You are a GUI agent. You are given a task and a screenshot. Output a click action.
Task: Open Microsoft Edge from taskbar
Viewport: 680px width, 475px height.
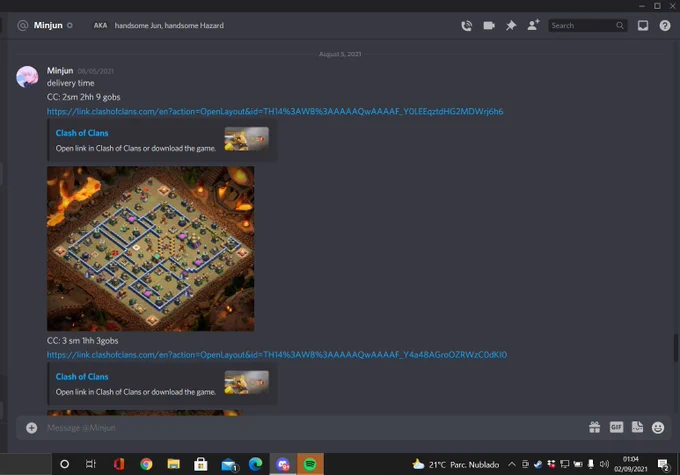pyautogui.click(x=255, y=464)
